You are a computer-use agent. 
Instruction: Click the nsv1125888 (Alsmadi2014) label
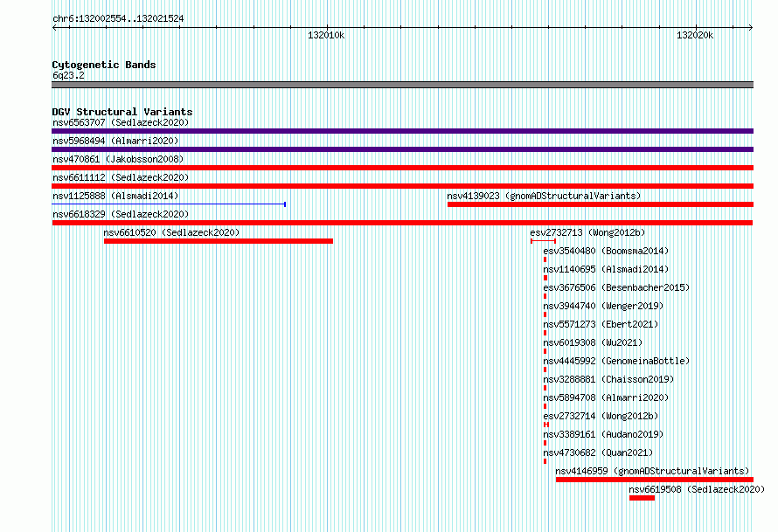[x=115, y=196]
